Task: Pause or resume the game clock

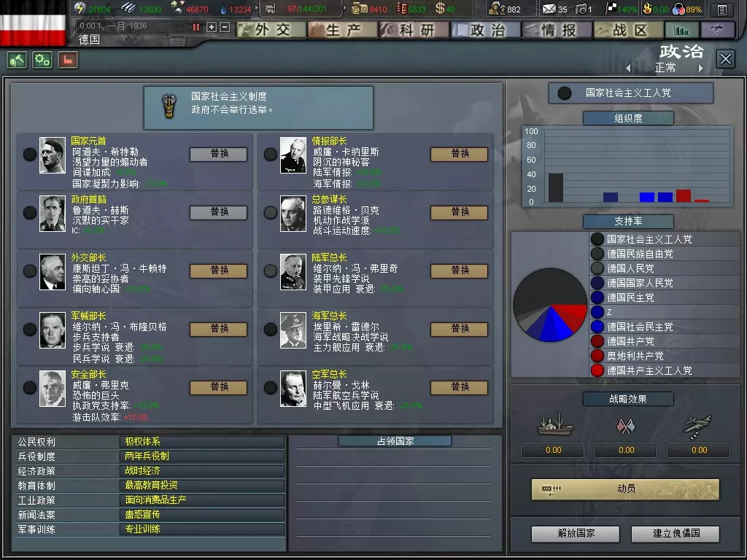Action: (196, 27)
